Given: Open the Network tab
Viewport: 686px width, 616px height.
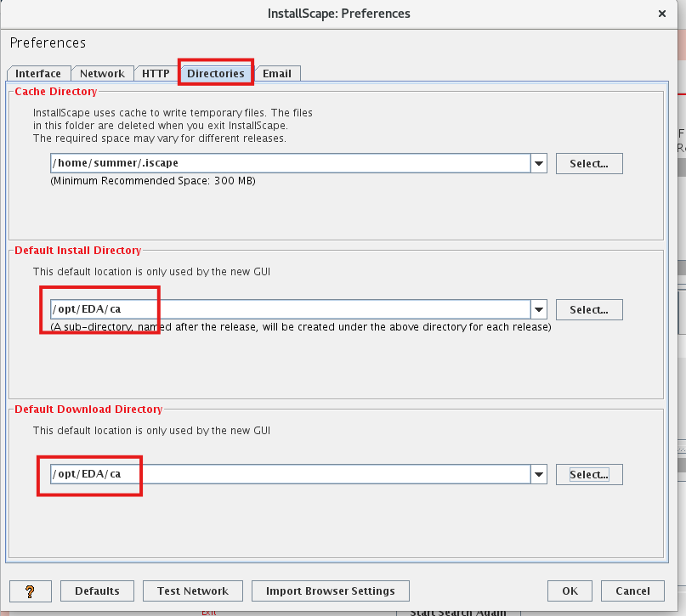Looking at the screenshot, I should 102,74.
